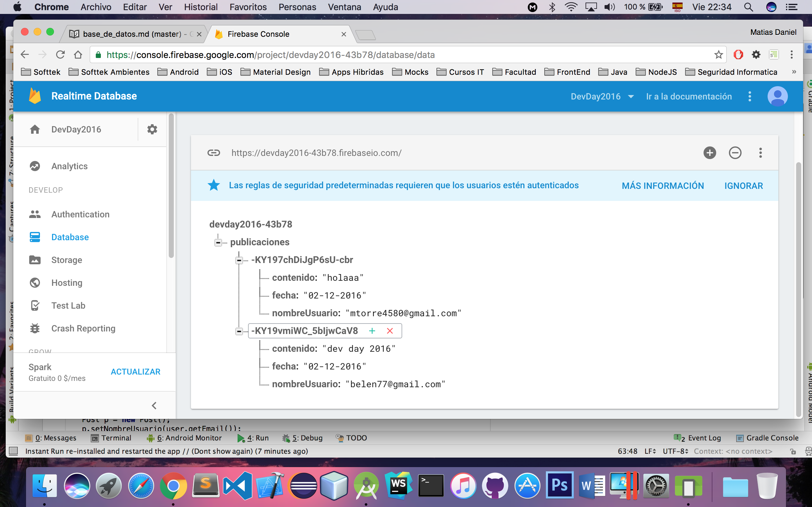
Task: Click ACTUALIZAR to upgrade the plan
Action: click(x=135, y=372)
